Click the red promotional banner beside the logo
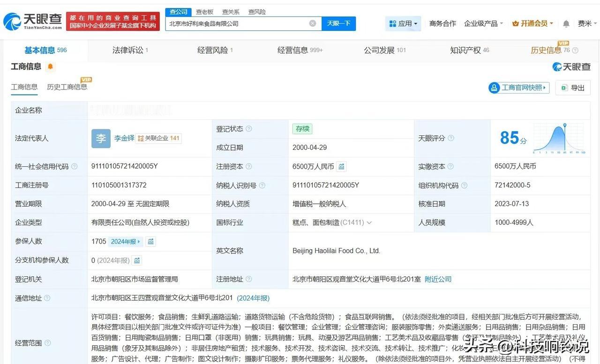This screenshot has height=364, width=600. tap(113, 22)
